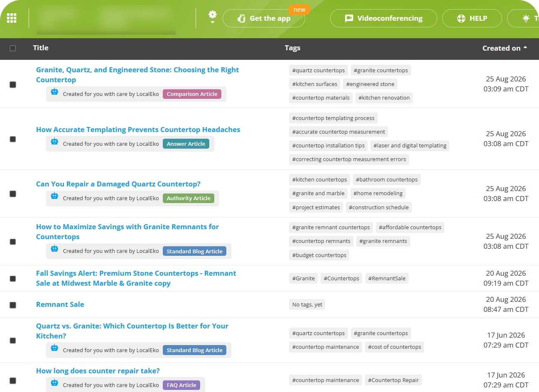This screenshot has width=539, height=392.
Task: Select checkbox for Granite, Quartz, Engineered Stone article
Action: point(13,84)
